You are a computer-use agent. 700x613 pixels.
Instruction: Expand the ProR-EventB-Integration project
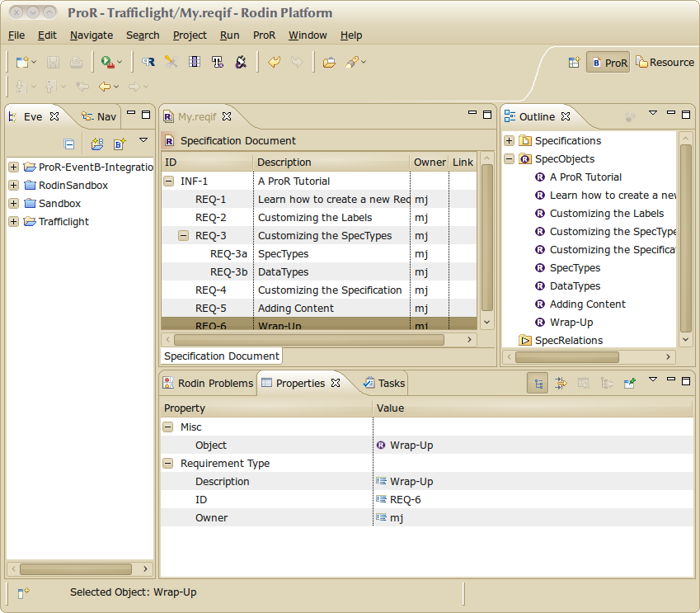pos(14,167)
